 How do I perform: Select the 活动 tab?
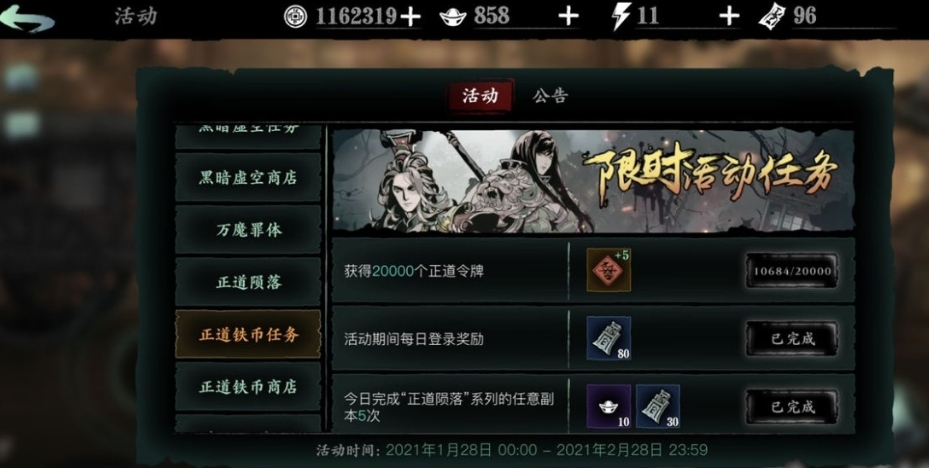[x=480, y=95]
